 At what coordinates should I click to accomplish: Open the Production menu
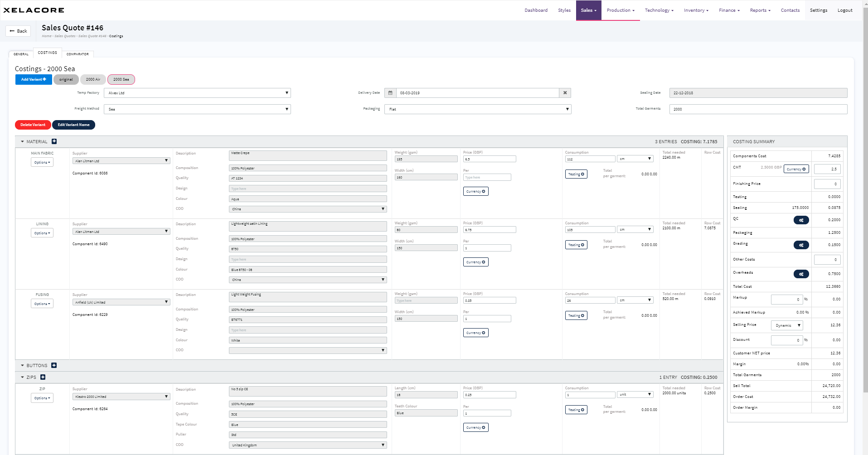(x=620, y=10)
